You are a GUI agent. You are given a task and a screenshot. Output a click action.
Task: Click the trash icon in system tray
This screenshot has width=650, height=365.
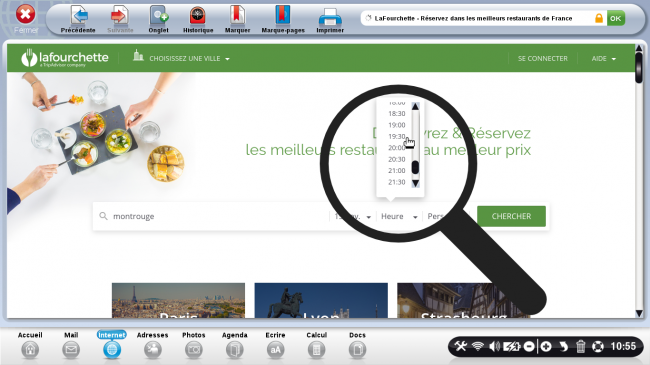click(x=580, y=346)
